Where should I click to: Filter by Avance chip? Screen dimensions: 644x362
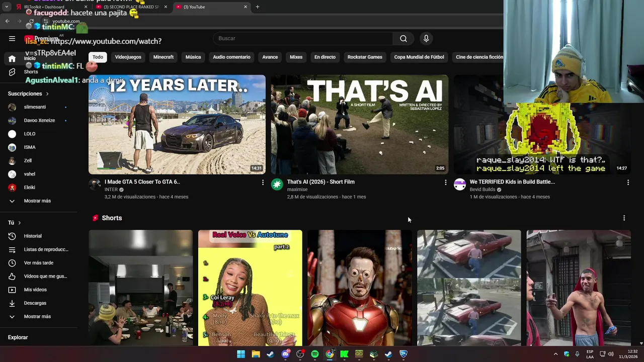point(270,57)
